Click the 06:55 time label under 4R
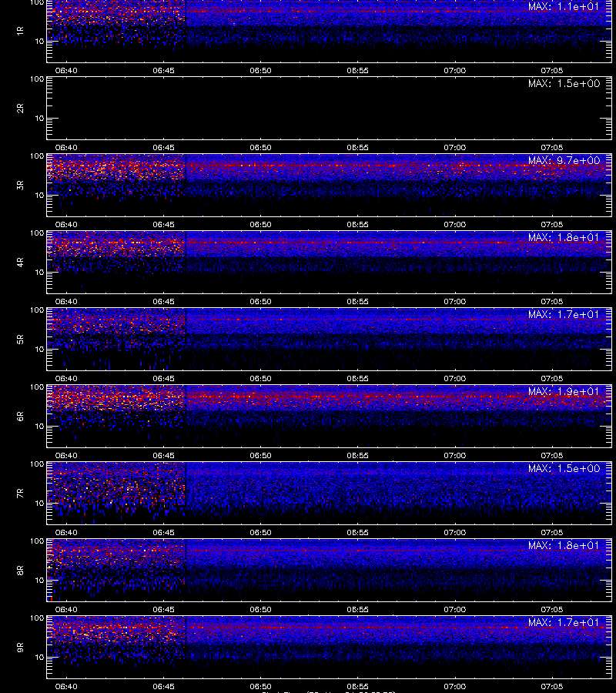The height and width of the screenshot is (693, 616). [x=357, y=301]
